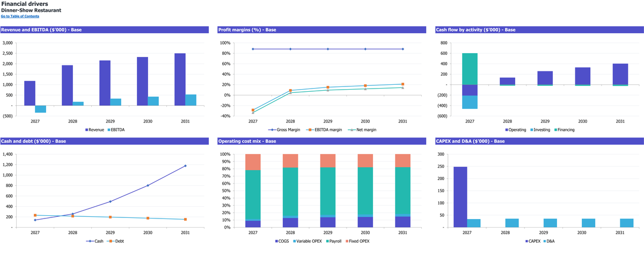Select the 2027 D&A bar
The height and width of the screenshot is (270, 644).
(x=474, y=223)
